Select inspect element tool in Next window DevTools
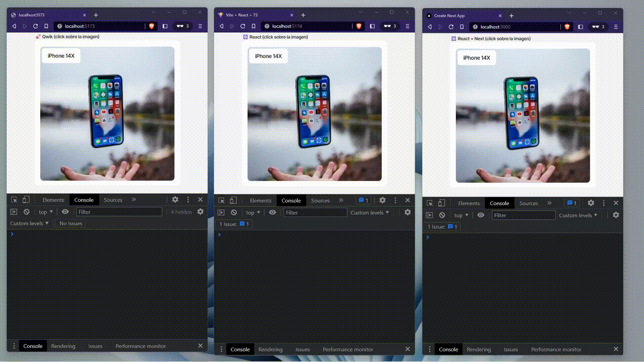The height and width of the screenshot is (362, 644). pyautogui.click(x=430, y=203)
